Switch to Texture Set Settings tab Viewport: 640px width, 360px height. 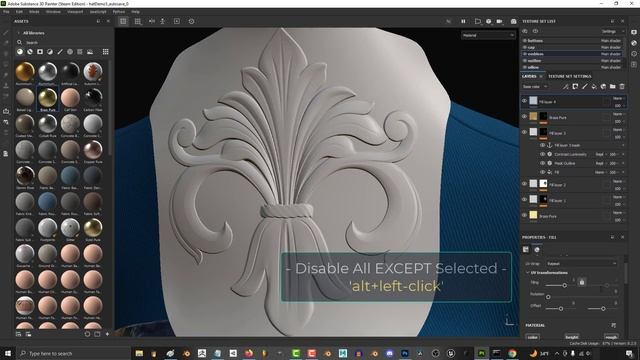coord(569,76)
